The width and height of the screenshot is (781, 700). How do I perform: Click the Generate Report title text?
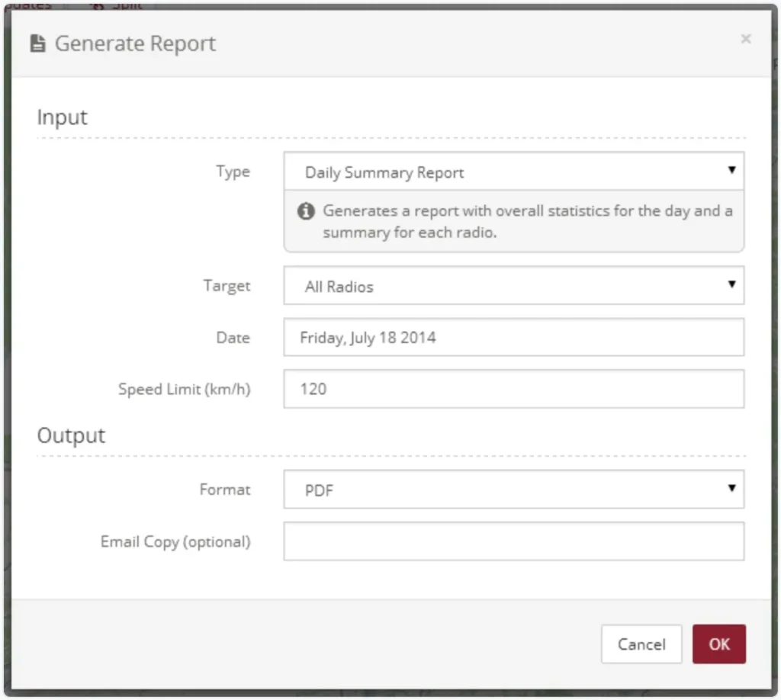coord(135,43)
